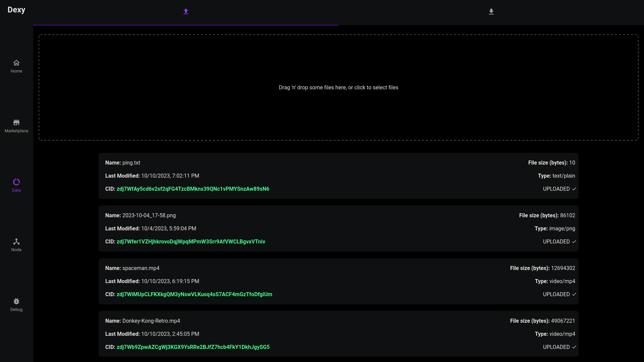Click the Home icon in sidebar
Viewport: 644px width, 362px height.
coord(16,63)
